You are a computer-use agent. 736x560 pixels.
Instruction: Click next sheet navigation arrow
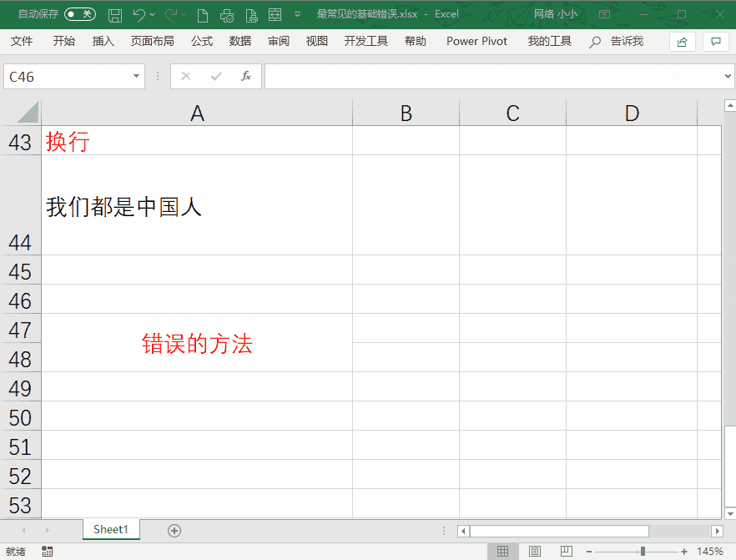tap(47, 531)
